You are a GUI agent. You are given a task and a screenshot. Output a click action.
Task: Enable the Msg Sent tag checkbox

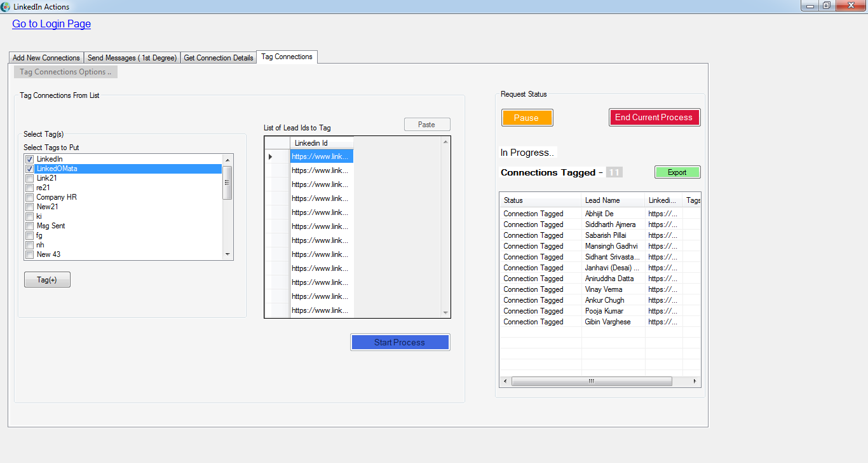(29, 226)
